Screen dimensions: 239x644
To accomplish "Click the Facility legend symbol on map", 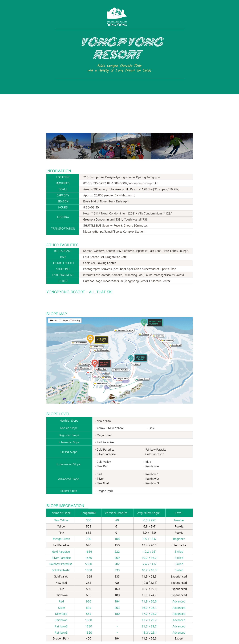I will point(71,320).
